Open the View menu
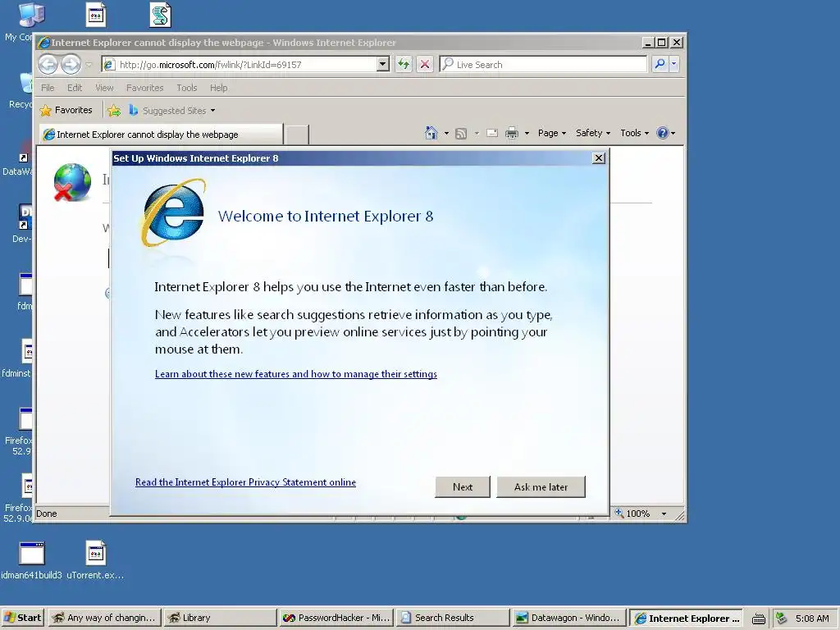Viewport: 840px width, 630px height. [104, 88]
